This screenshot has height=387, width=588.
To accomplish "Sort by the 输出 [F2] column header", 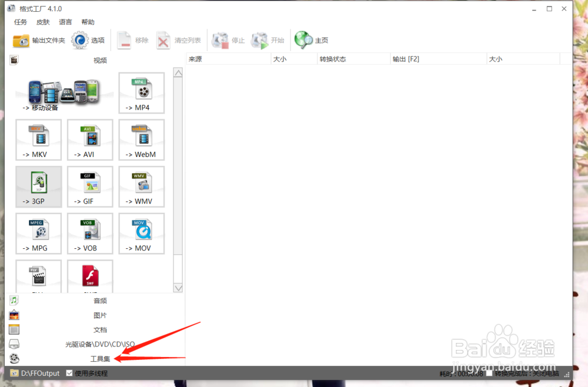I will (439, 59).
